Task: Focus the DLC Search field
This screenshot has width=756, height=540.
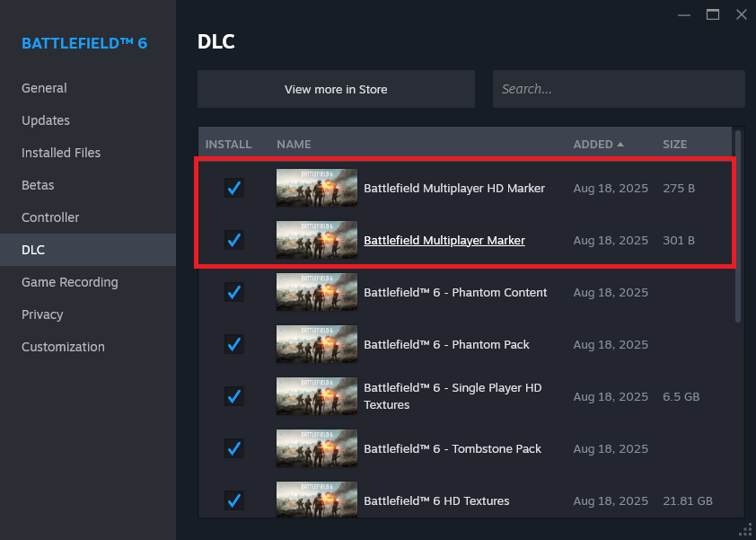Action: 619,89
